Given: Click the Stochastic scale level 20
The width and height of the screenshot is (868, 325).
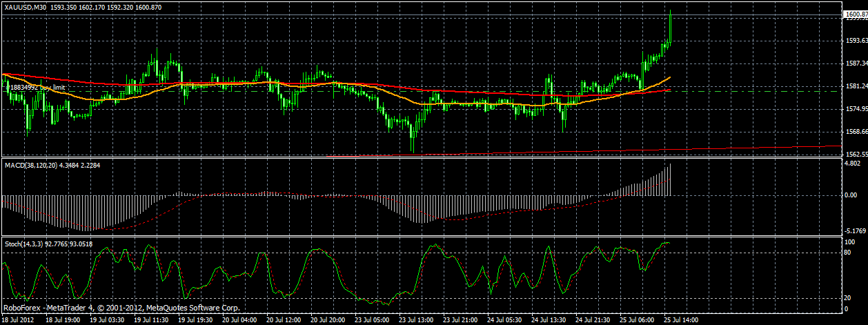Looking at the screenshot, I should point(848,297).
